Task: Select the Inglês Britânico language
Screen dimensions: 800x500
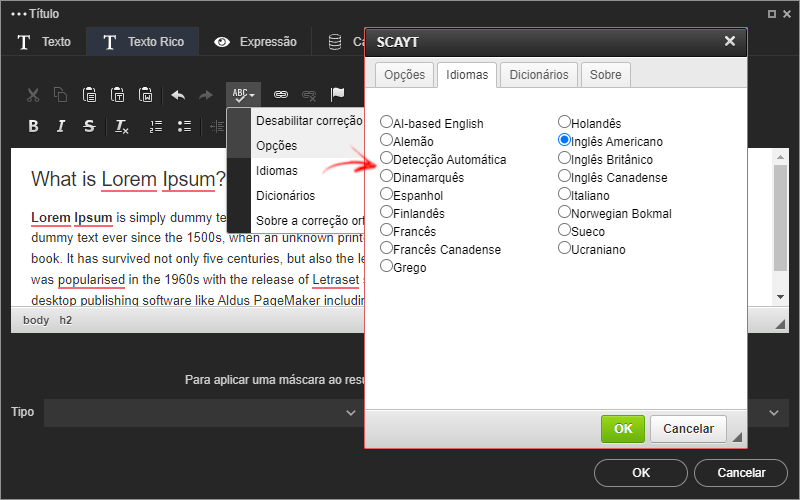Action: click(564, 158)
